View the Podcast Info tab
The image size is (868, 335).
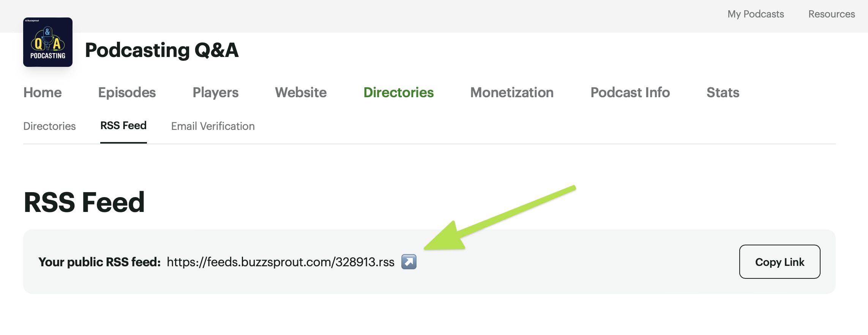630,92
